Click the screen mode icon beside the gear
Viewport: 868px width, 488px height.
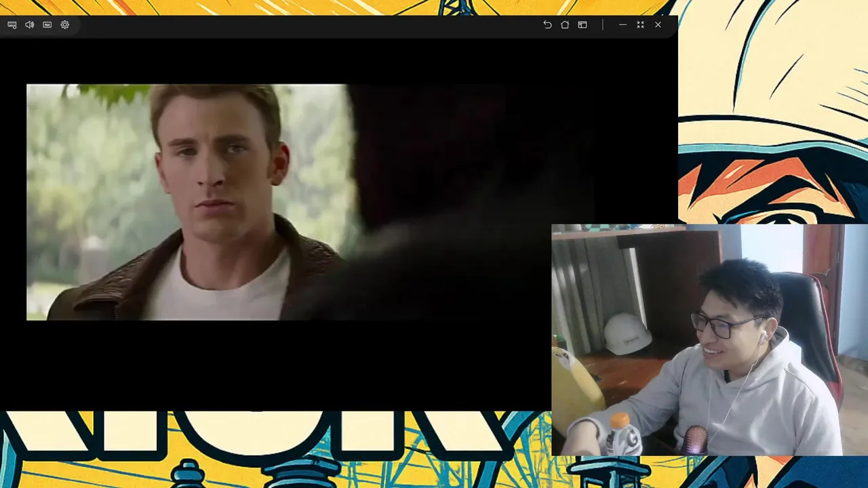point(47,24)
